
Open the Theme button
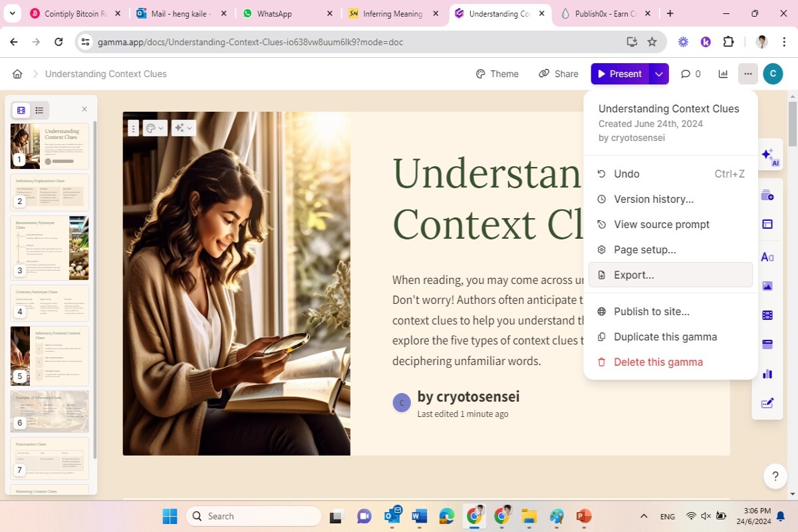coord(497,74)
